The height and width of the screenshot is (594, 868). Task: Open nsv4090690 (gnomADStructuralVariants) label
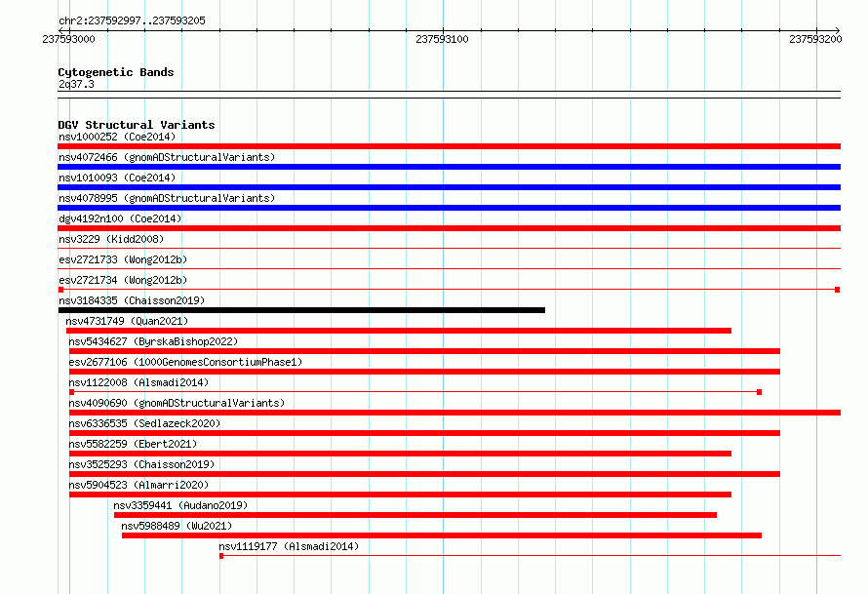[x=177, y=403]
